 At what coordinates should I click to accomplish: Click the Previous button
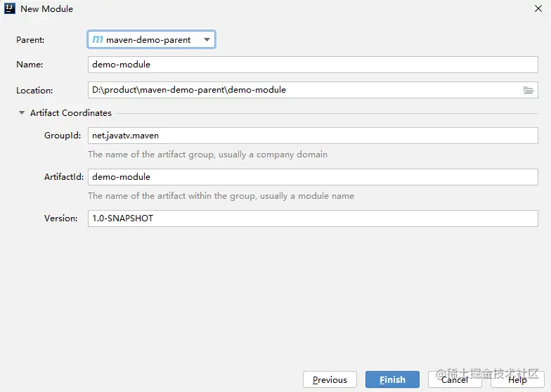[x=330, y=379]
